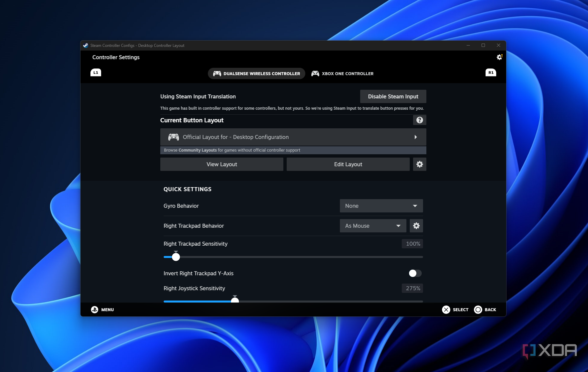Open Browse Community Layouts link
Viewport: 588px width, 372px height.
click(293, 150)
